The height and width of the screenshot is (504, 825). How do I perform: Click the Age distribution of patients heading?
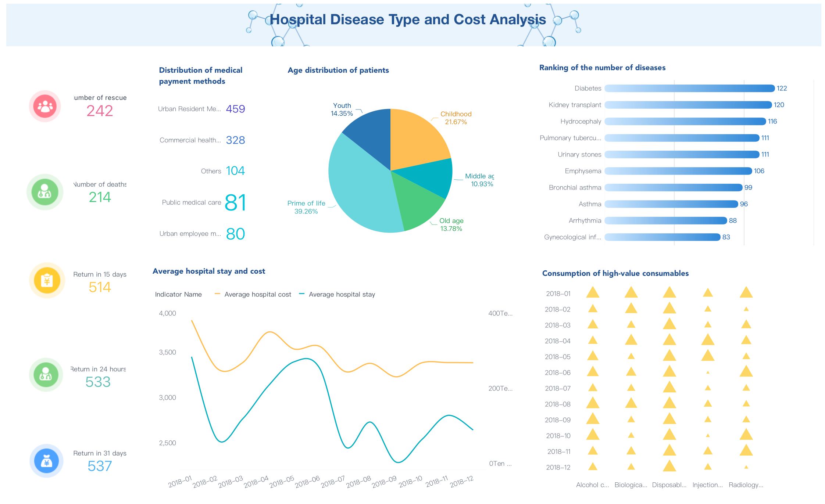coord(338,70)
